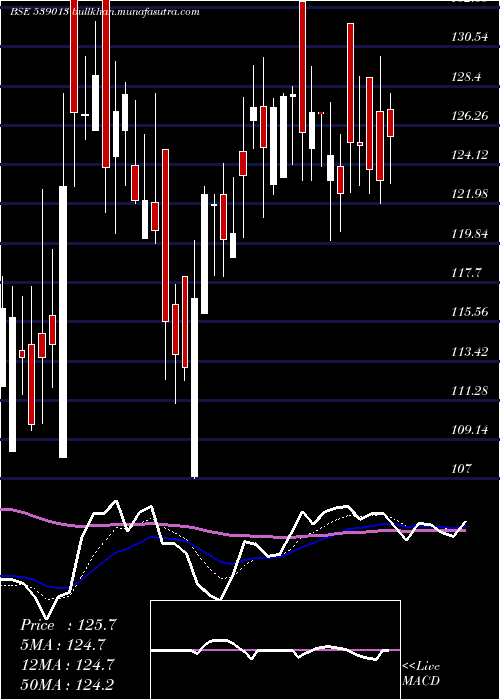This screenshot has width=500, height=700.
Task: Click the 50MA : 124.2 readout
Action: point(68,684)
